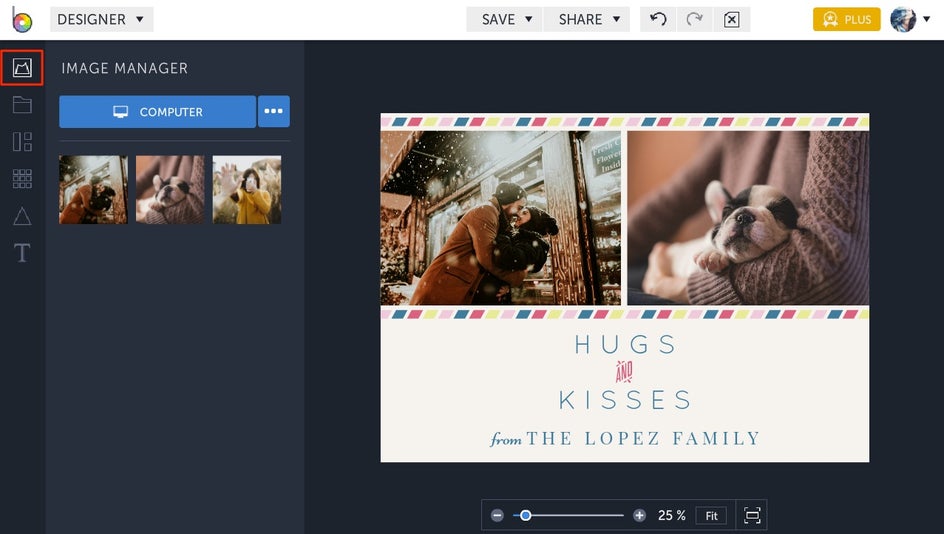944x534 pixels.
Task: Click the PLUS upgrade button
Action: 846,19
